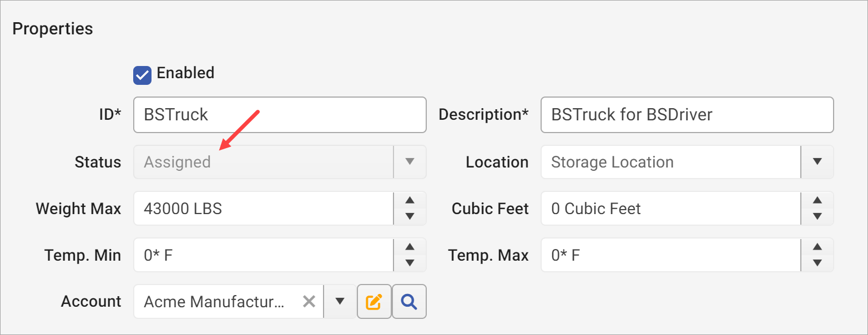
Task: Increase Weight Max with up arrow
Action: (x=410, y=201)
